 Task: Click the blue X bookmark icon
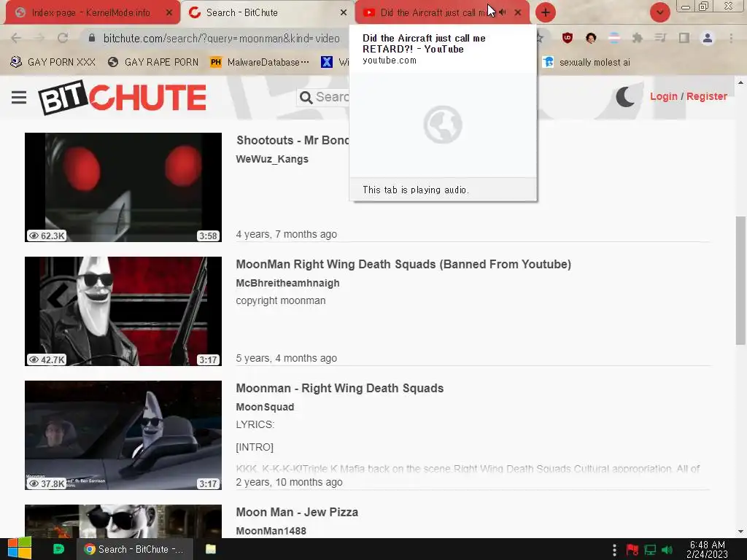pyautogui.click(x=326, y=62)
